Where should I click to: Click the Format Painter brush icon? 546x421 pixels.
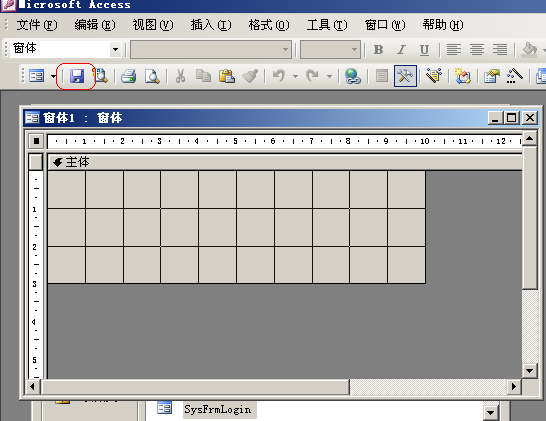point(250,76)
